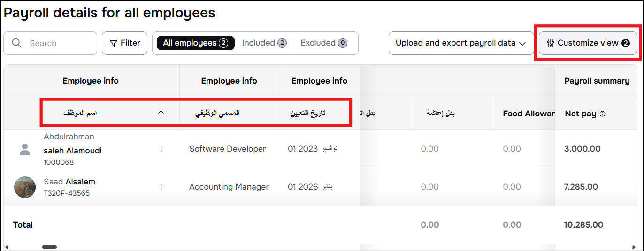Image resolution: width=644 pixels, height=251 pixels.
Task: Open Customize view settings
Action: coord(588,43)
